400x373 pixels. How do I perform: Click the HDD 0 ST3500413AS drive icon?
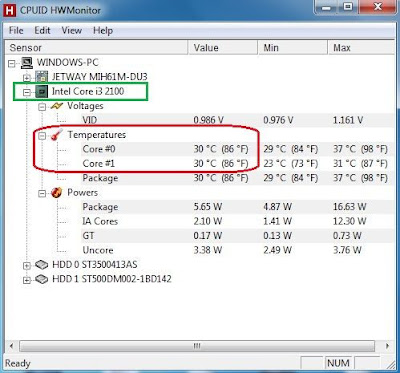click(42, 265)
